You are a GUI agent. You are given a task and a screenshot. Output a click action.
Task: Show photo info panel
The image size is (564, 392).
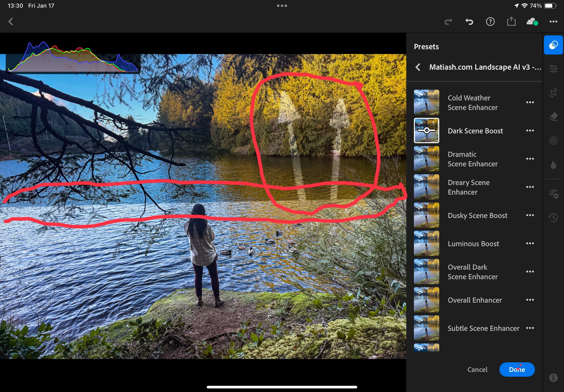[553, 377]
